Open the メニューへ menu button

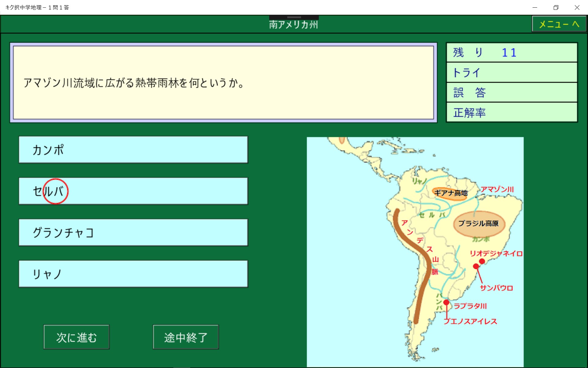559,24
